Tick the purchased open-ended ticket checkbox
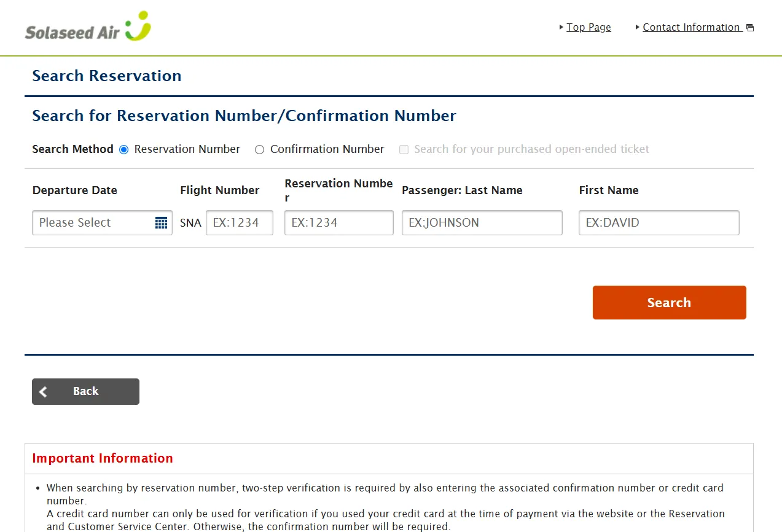The width and height of the screenshot is (782, 532). tap(404, 150)
